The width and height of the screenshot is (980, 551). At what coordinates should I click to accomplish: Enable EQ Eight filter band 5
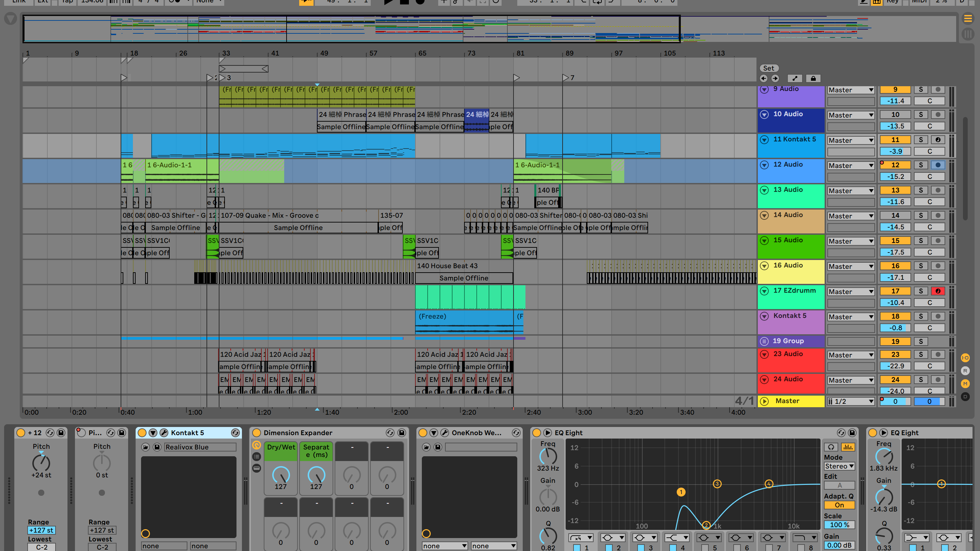[705, 548]
